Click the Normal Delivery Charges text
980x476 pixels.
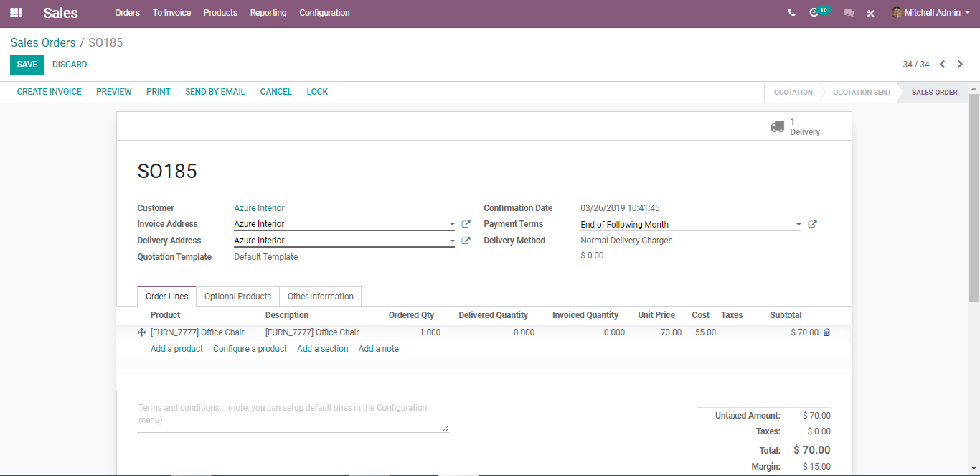pos(626,241)
